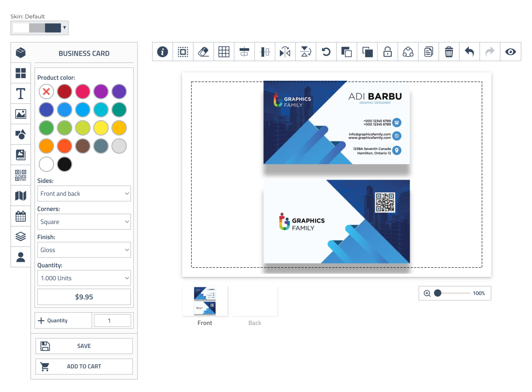The image size is (532, 392).
Task: Click the undo arrow icon
Action: pos(469,52)
